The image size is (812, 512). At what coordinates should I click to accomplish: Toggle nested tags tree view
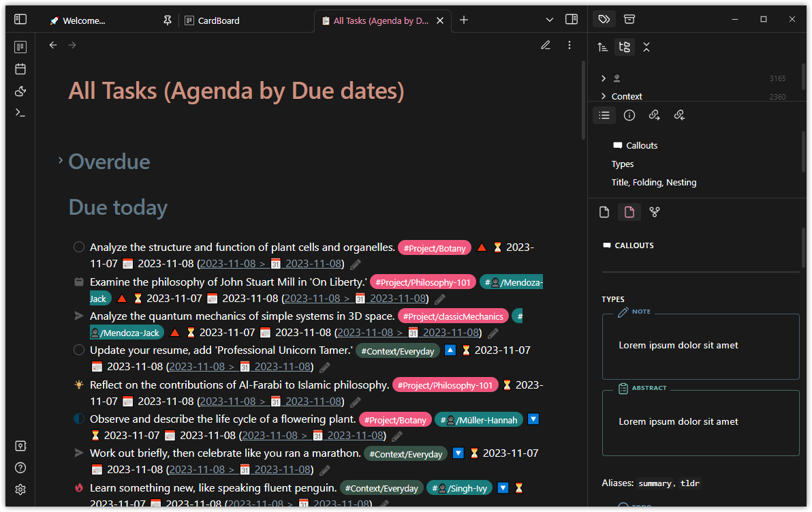click(x=625, y=47)
